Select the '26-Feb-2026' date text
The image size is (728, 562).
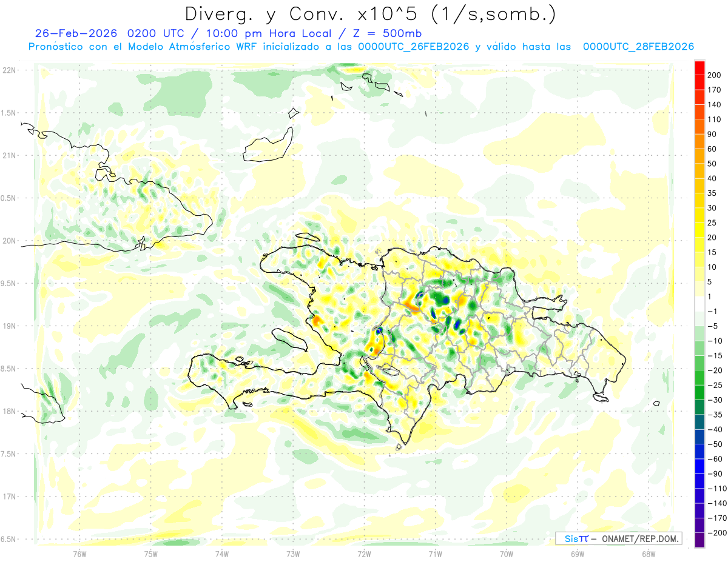77,33
